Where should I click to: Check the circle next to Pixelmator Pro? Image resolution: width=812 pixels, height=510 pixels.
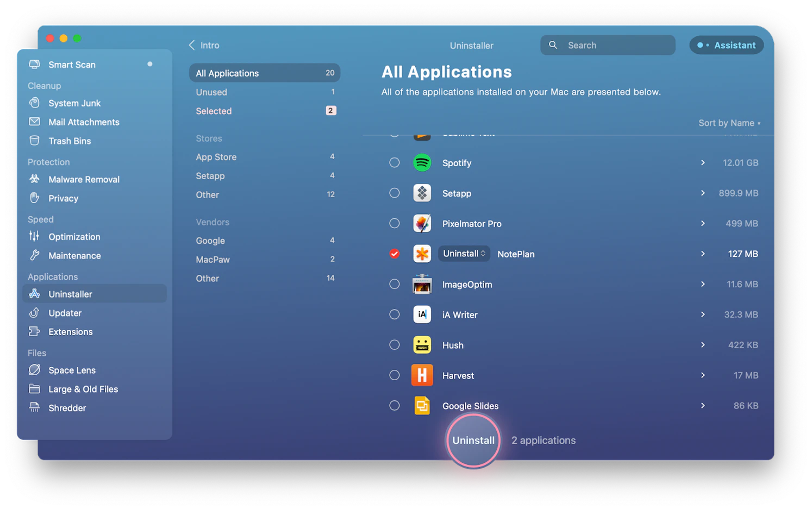click(394, 223)
